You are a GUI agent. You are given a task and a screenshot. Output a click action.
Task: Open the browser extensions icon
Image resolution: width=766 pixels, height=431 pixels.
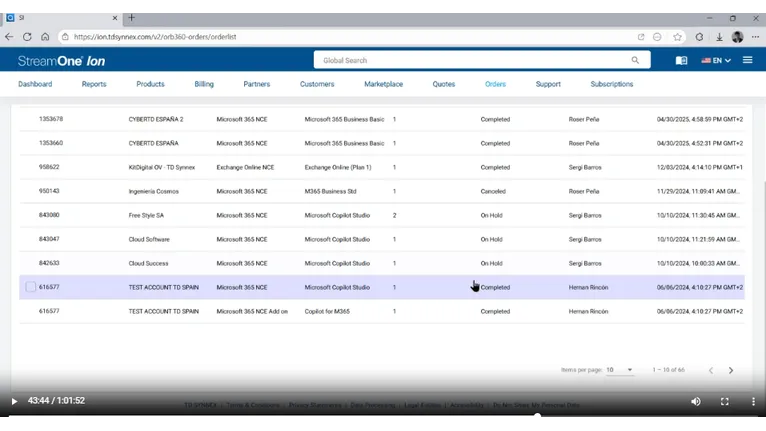point(699,37)
